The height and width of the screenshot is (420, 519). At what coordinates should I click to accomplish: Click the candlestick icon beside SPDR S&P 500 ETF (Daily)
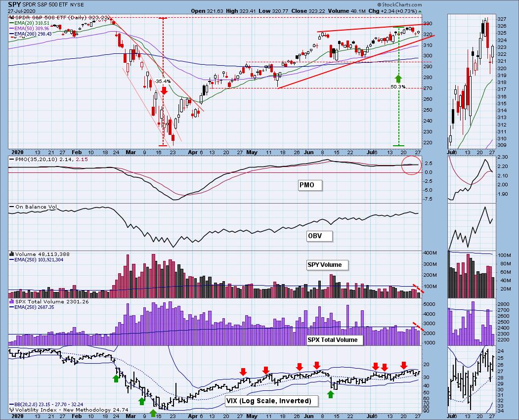(12, 18)
